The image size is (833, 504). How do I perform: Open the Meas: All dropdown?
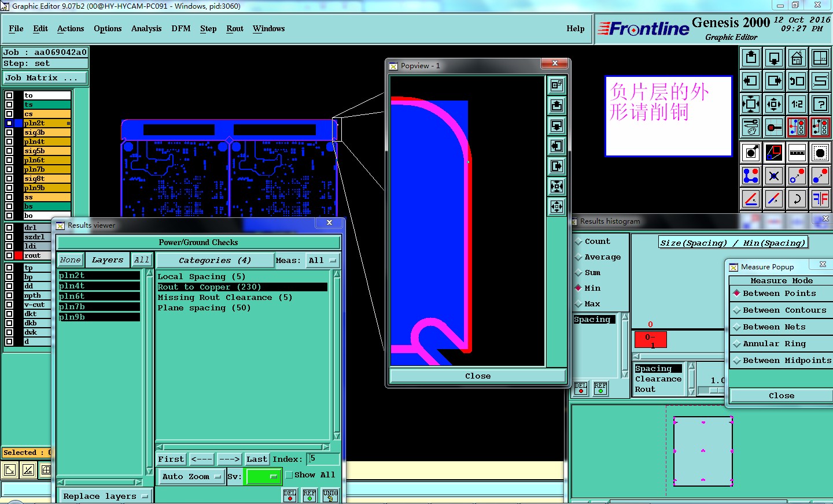[323, 261]
